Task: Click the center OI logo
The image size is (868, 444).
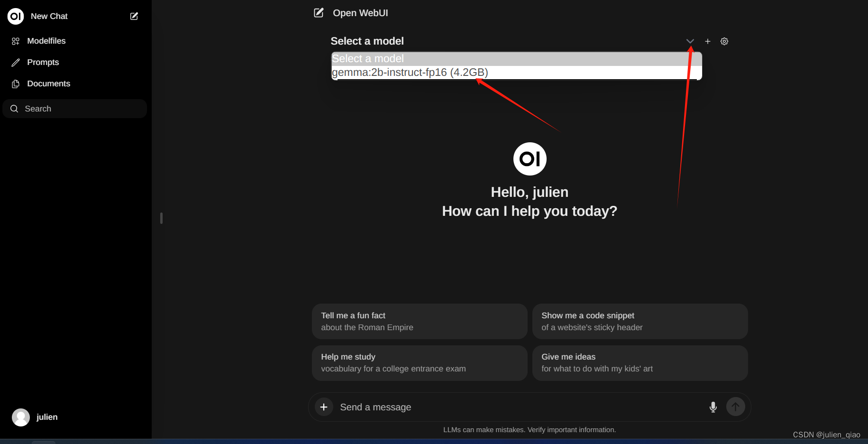Action: point(530,159)
